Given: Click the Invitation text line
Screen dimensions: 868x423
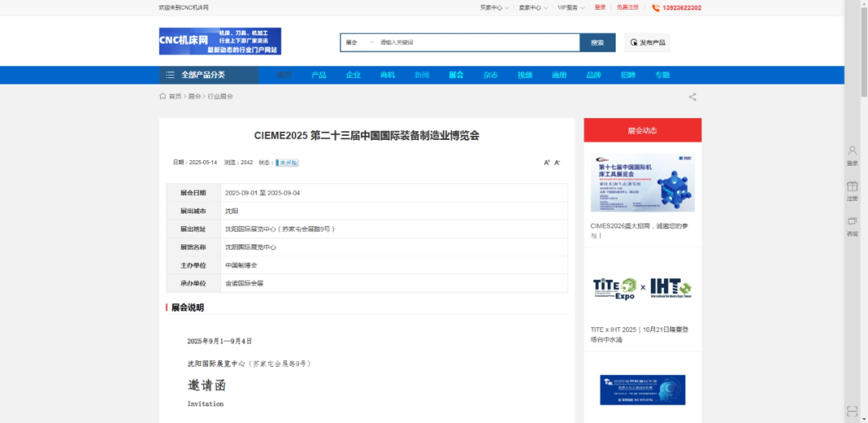Looking at the screenshot, I should click(x=206, y=405).
